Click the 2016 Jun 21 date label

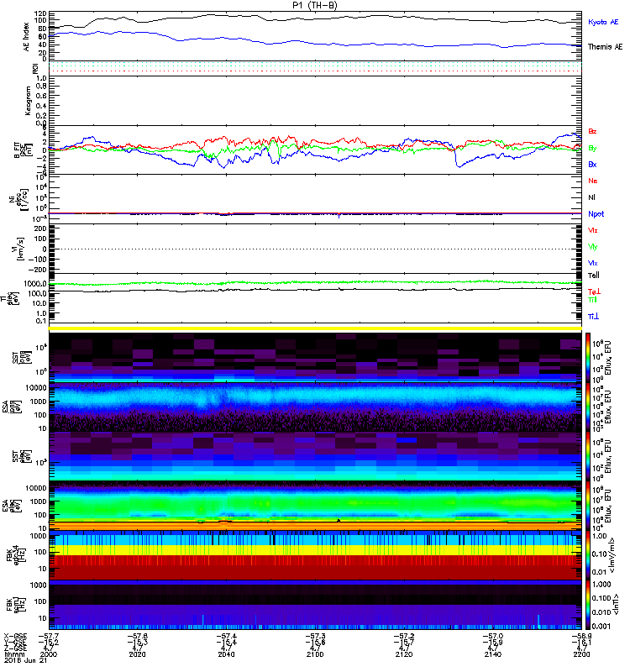tap(25, 660)
